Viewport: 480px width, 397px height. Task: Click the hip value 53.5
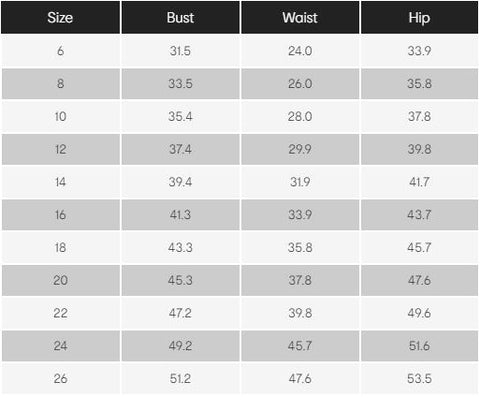tap(419, 378)
